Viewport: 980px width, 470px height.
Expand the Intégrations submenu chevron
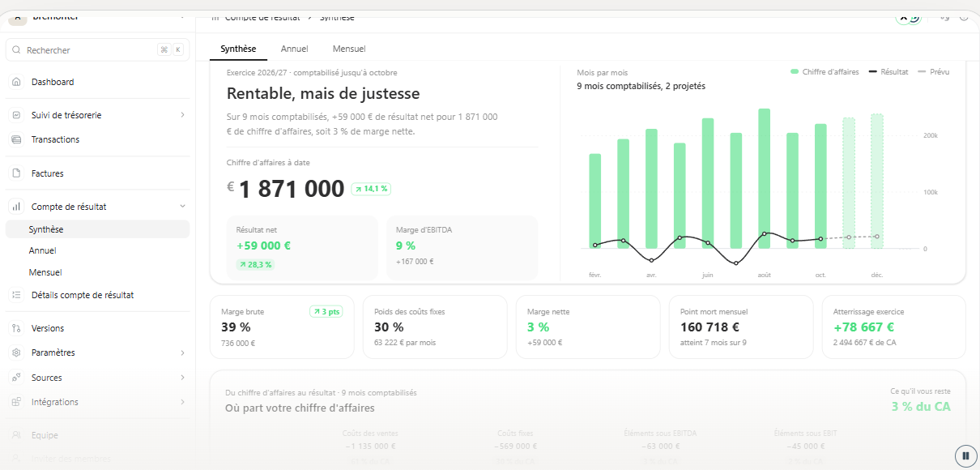[x=182, y=402]
